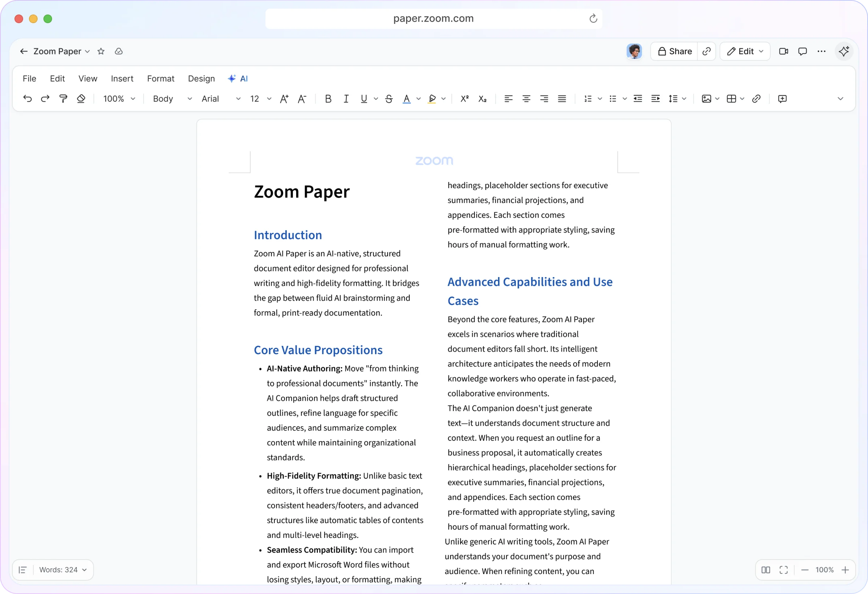Star this document as favorite
Viewport: 868px width, 594px height.
point(101,51)
